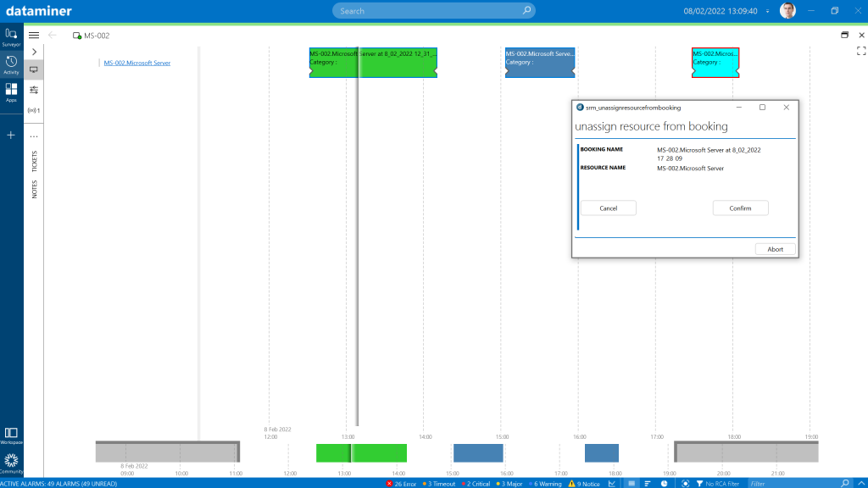Viewport: 868px width, 488px height.
Task: Confirm unassigning the resource
Action: tap(740, 208)
